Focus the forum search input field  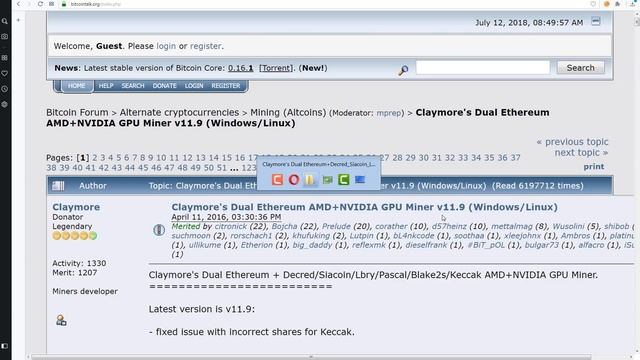(483, 68)
